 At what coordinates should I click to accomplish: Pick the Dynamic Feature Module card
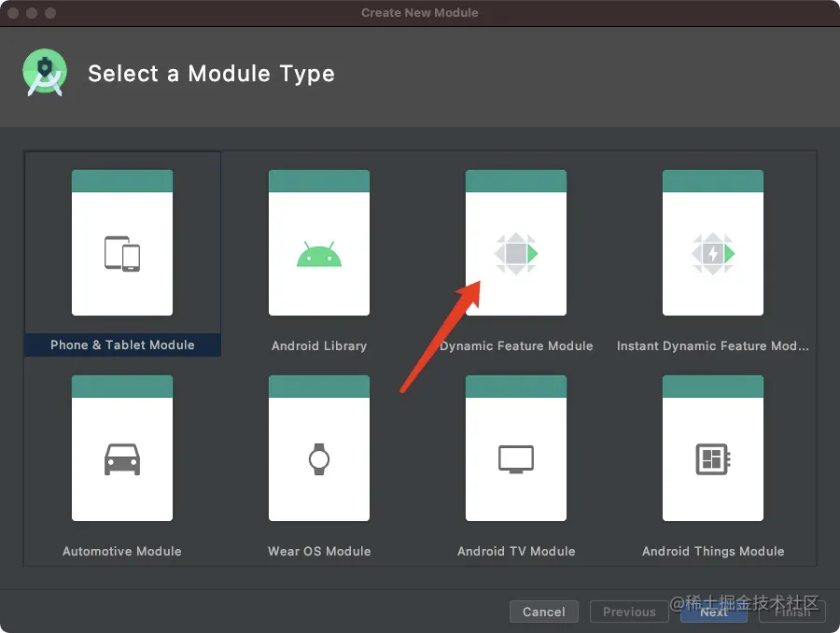pos(516,243)
